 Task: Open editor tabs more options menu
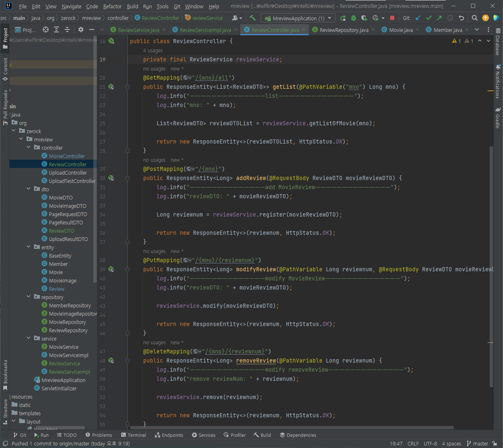coord(488,29)
